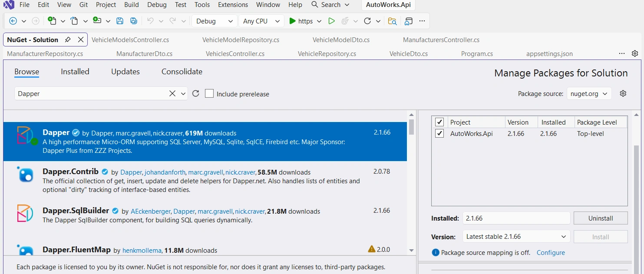Click the Installed version 2.1.66 field

click(516, 218)
